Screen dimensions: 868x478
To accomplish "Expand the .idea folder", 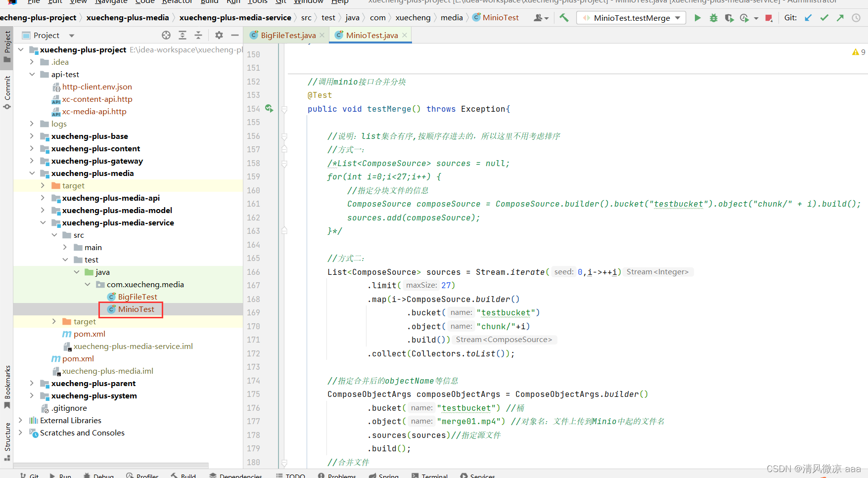I will tap(32, 62).
